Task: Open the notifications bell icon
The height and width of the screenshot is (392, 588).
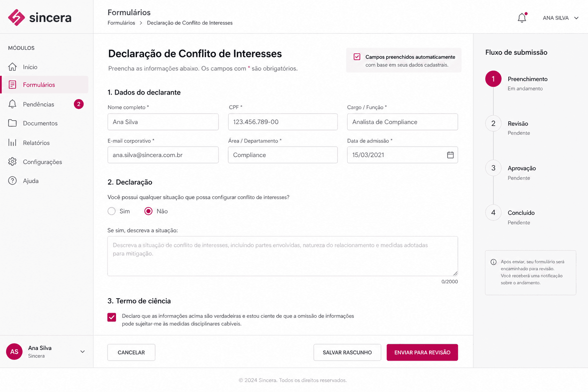Action: [522, 18]
